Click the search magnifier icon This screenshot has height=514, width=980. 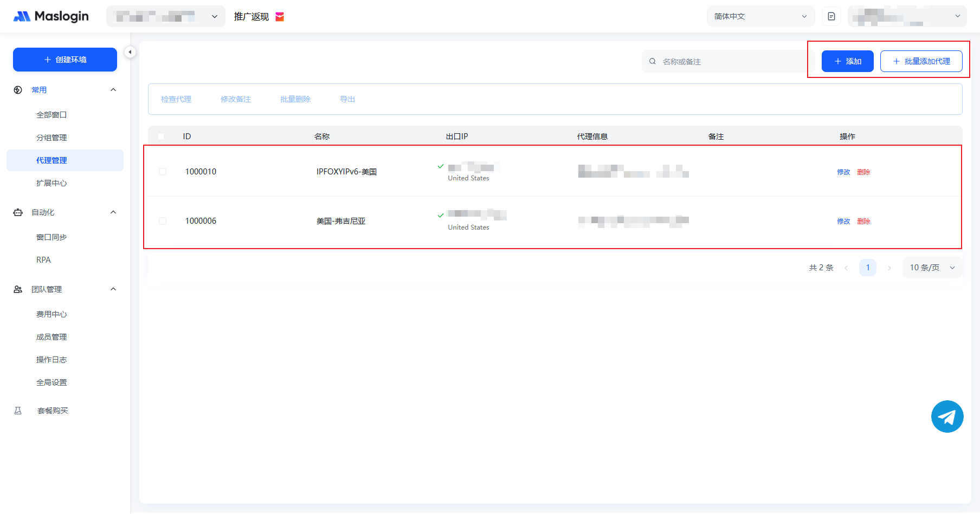(x=653, y=61)
